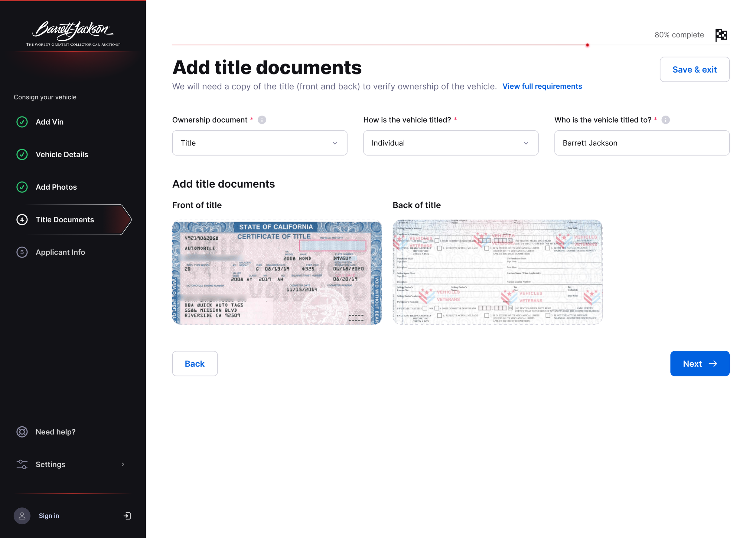The image size is (756, 538).
Task: Open the How is the vehicle titled dropdown
Action: pos(451,143)
